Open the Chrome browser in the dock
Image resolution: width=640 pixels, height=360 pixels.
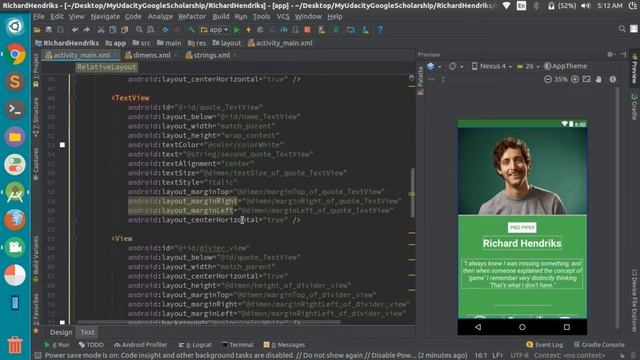15,54
